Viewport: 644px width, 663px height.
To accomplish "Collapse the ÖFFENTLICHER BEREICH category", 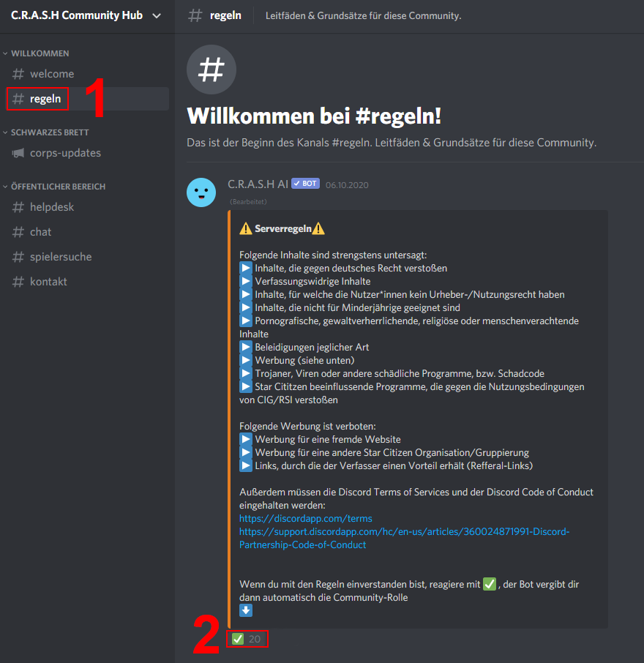I will point(54,187).
